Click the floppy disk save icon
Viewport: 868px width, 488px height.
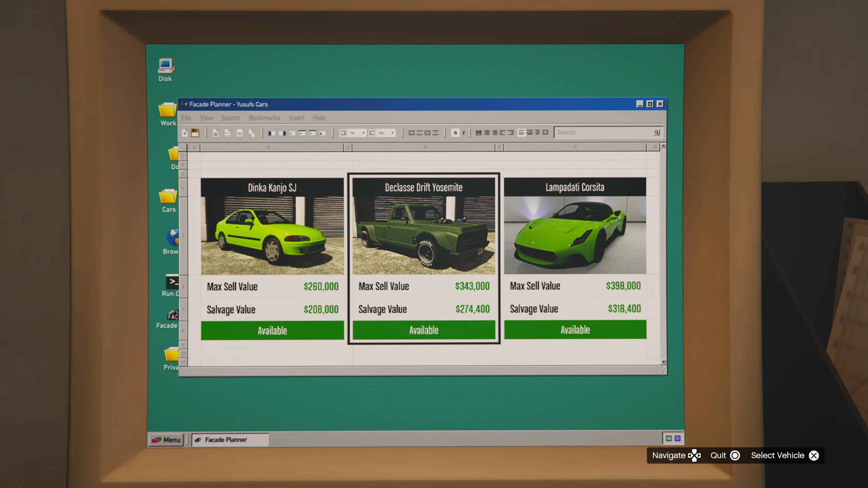(x=195, y=133)
